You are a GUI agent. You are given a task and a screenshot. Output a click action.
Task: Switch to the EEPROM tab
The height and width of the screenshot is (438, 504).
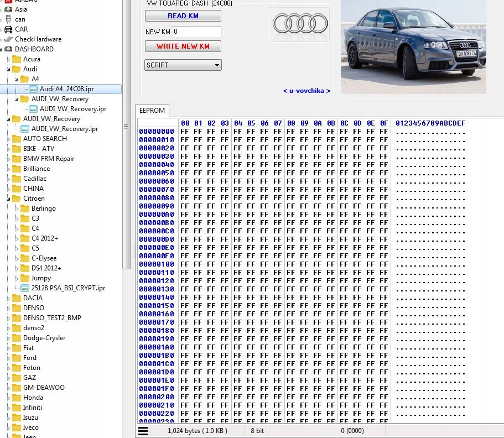point(152,110)
